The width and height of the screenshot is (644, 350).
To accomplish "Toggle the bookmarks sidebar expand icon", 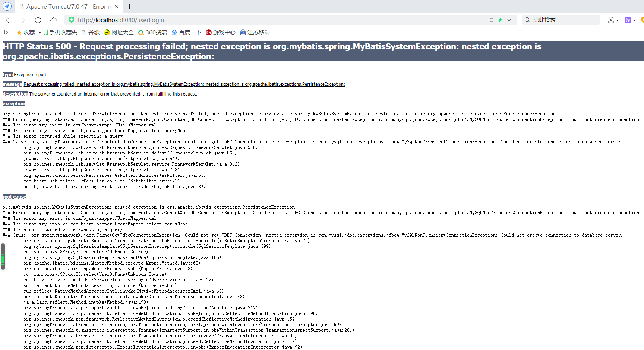I will pos(6,32).
